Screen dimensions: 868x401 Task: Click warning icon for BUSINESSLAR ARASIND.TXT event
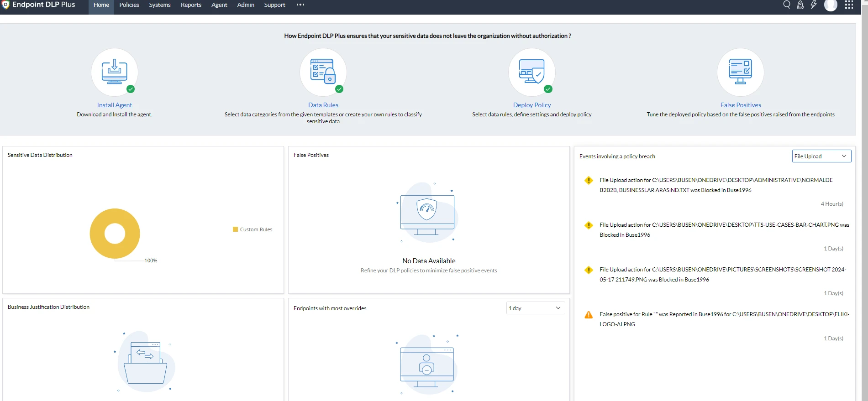589,180
